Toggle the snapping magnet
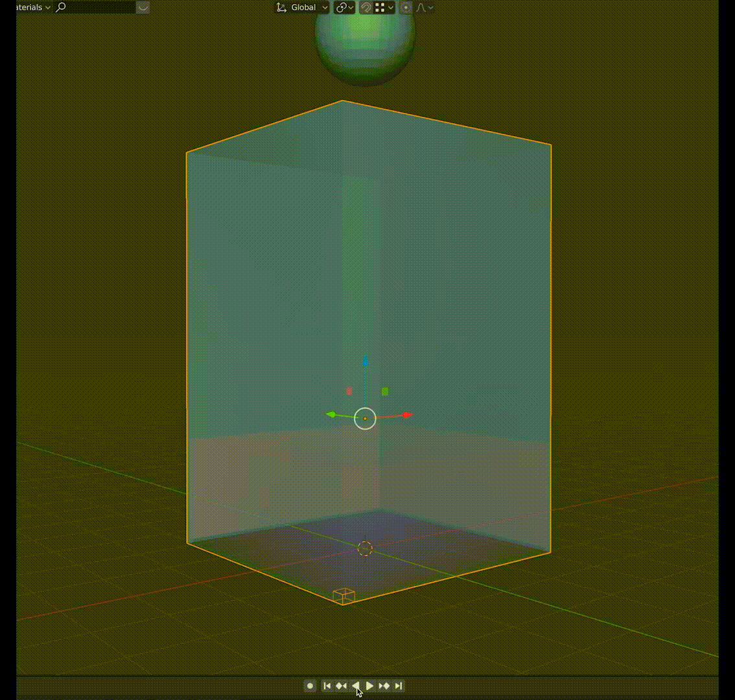This screenshot has width=735, height=700. click(365, 7)
